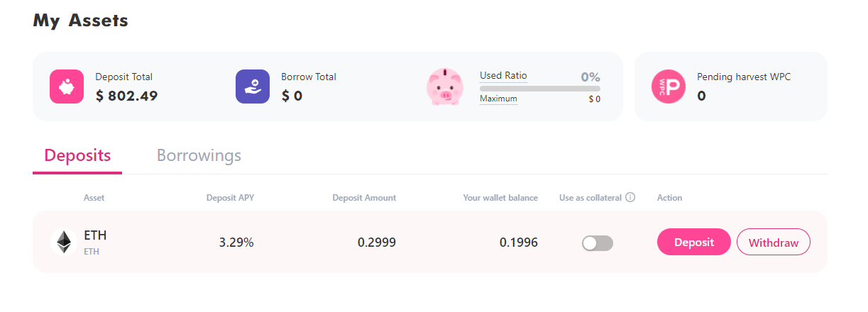The width and height of the screenshot is (868, 312).
Task: Click the Ethereum logo in ETH row
Action: point(65,242)
